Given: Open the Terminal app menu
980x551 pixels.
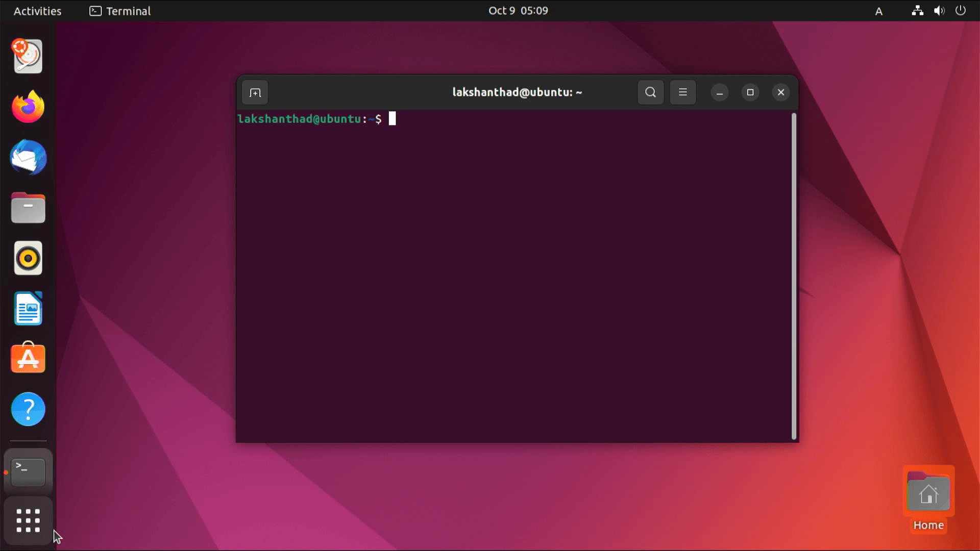Looking at the screenshot, I should (120, 11).
